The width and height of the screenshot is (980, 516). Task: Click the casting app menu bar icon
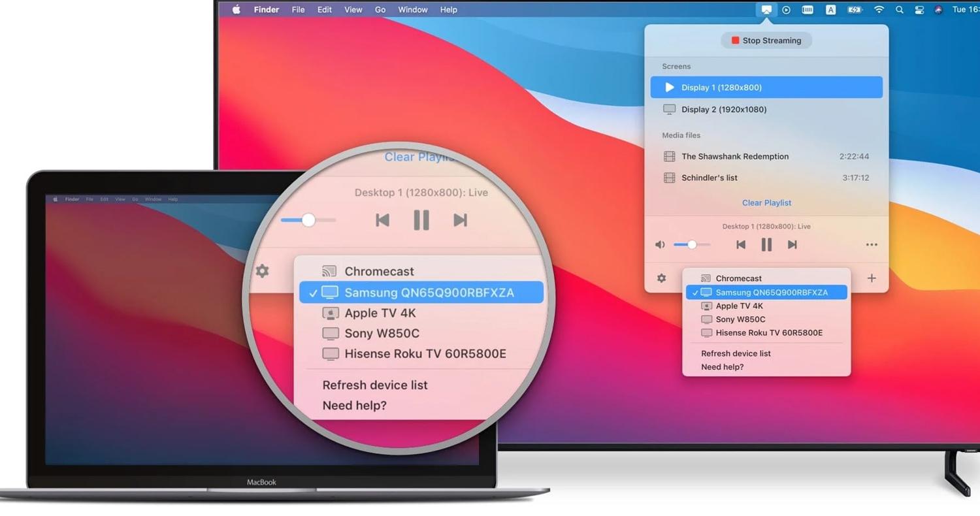[x=766, y=10]
